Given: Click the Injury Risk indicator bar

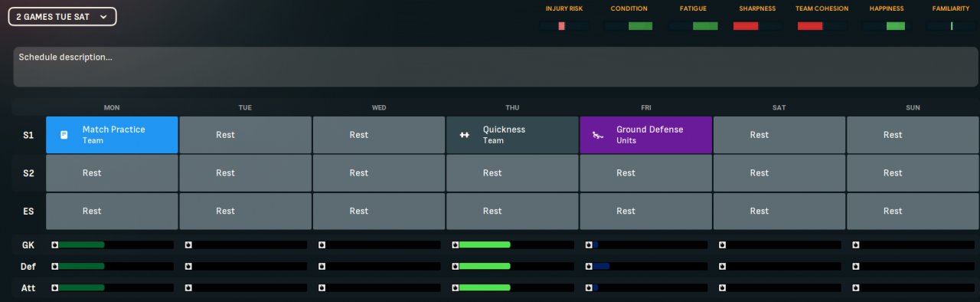Looking at the screenshot, I should pos(563,26).
